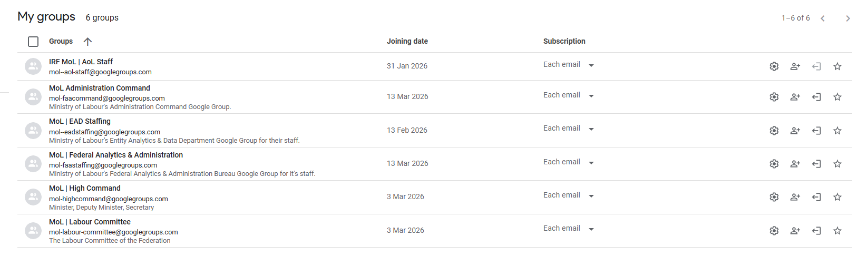The image size is (868, 256).
Task: Add members to IRF MoL | AoL Staff
Action: coord(795,66)
